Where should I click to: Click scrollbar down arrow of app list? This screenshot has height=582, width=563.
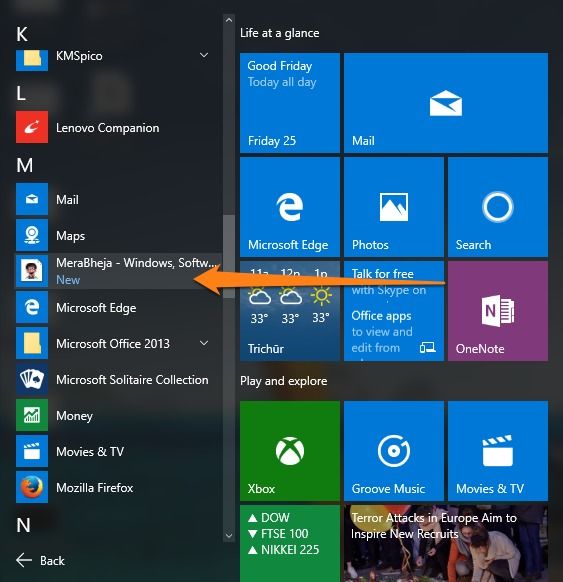[x=229, y=536]
